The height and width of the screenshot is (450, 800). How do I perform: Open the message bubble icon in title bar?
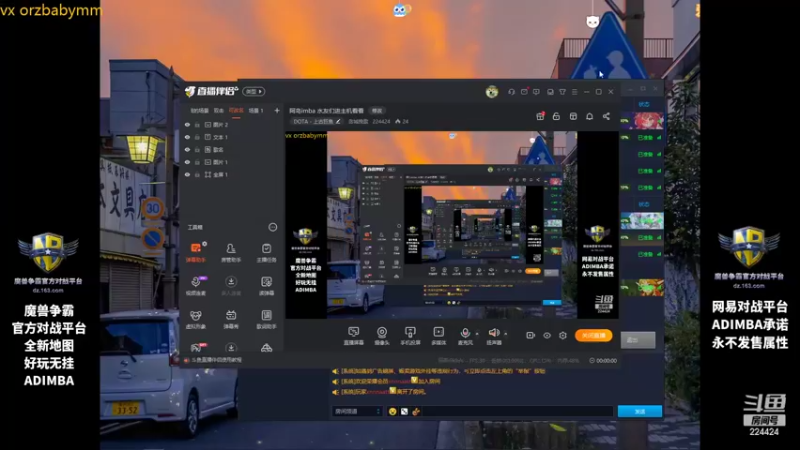pos(536,92)
